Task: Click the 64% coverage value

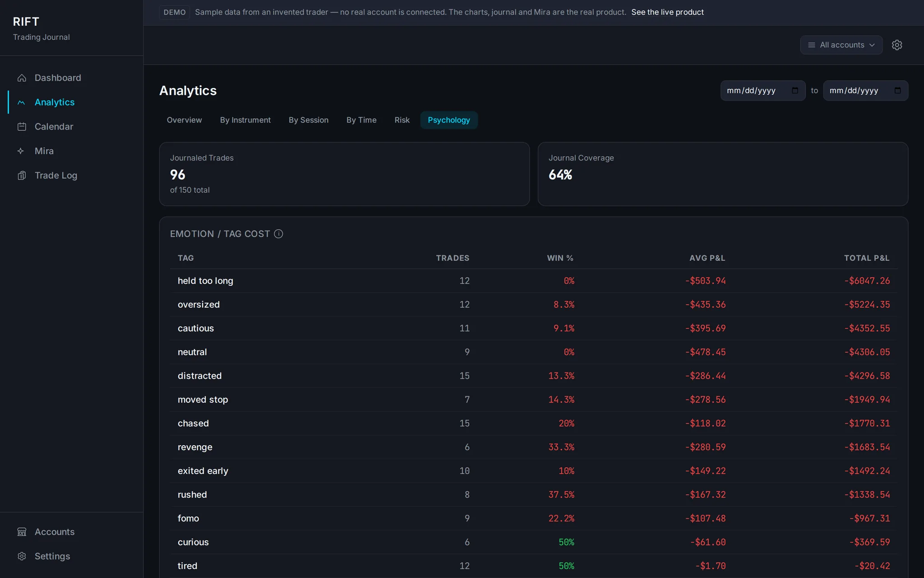Action: 560,175
